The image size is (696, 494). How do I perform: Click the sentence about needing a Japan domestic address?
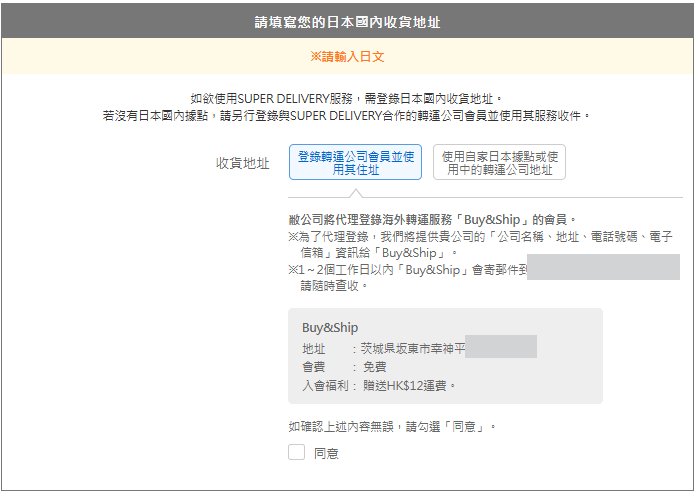pyautogui.click(x=347, y=98)
